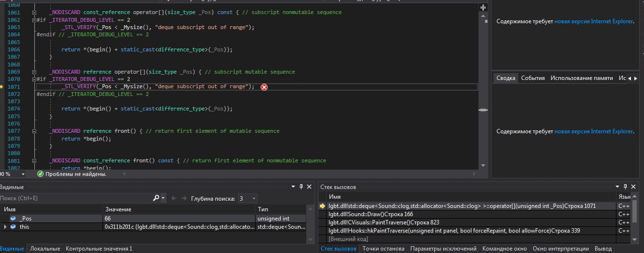The height and width of the screenshot is (253, 644).
Task: Select the События diagnostics tab
Action: [x=533, y=78]
